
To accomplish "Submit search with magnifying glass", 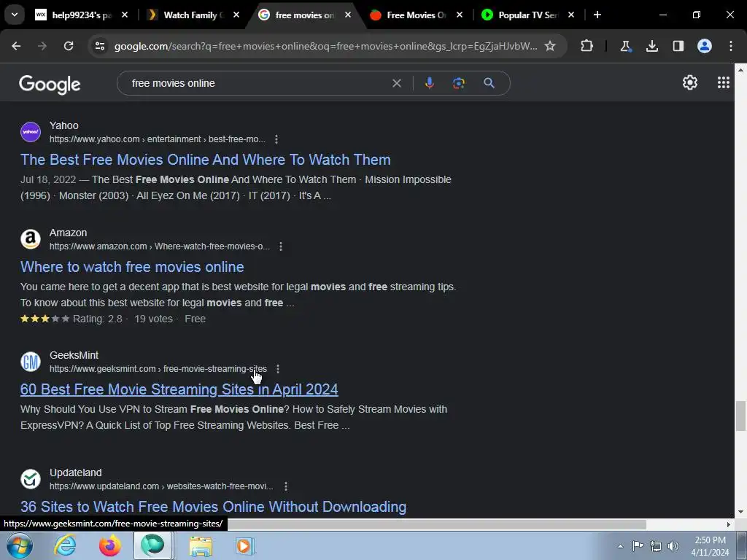I will click(x=489, y=83).
